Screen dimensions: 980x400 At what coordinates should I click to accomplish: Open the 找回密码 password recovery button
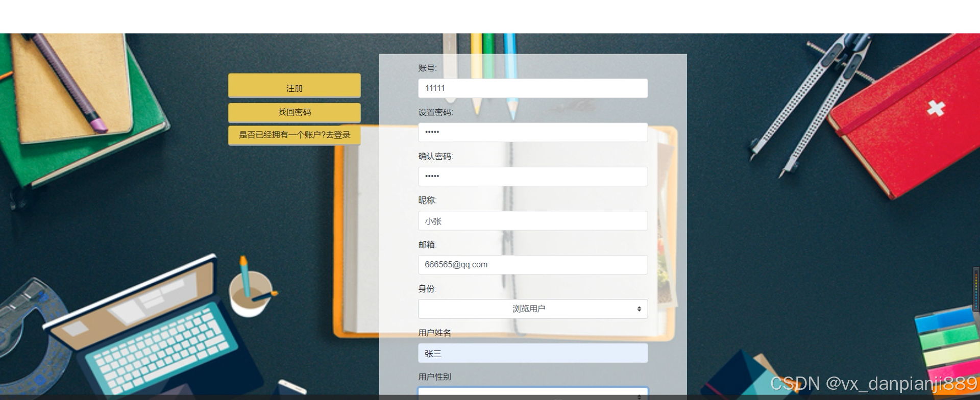[x=295, y=112]
